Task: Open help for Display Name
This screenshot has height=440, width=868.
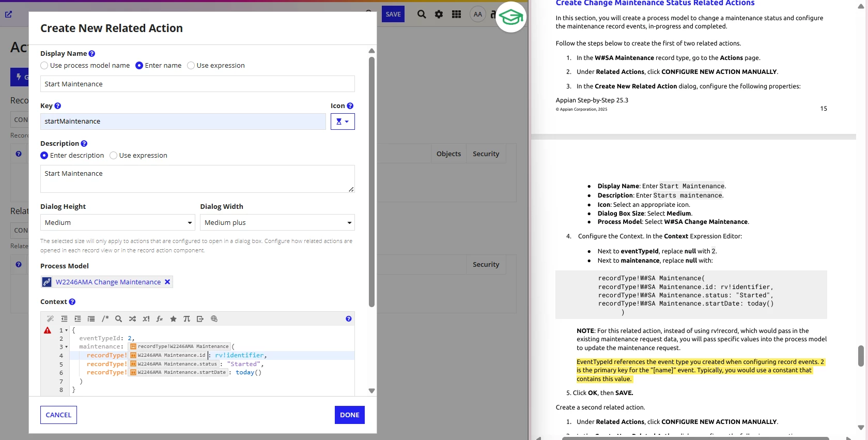Action: (92, 54)
